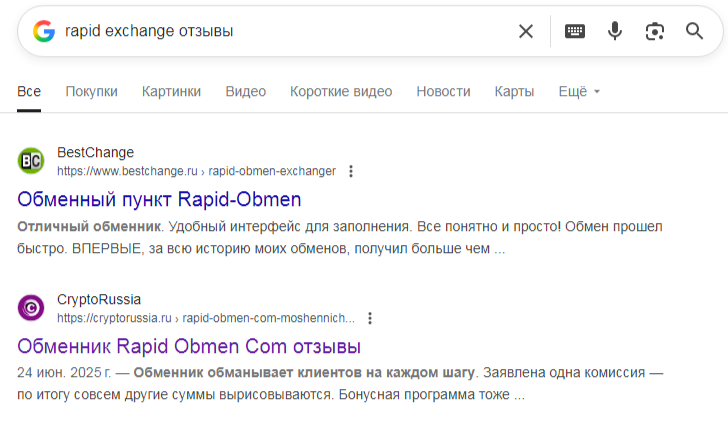Click the bestchange.ru URL breadcrumb

pyautogui.click(x=196, y=171)
